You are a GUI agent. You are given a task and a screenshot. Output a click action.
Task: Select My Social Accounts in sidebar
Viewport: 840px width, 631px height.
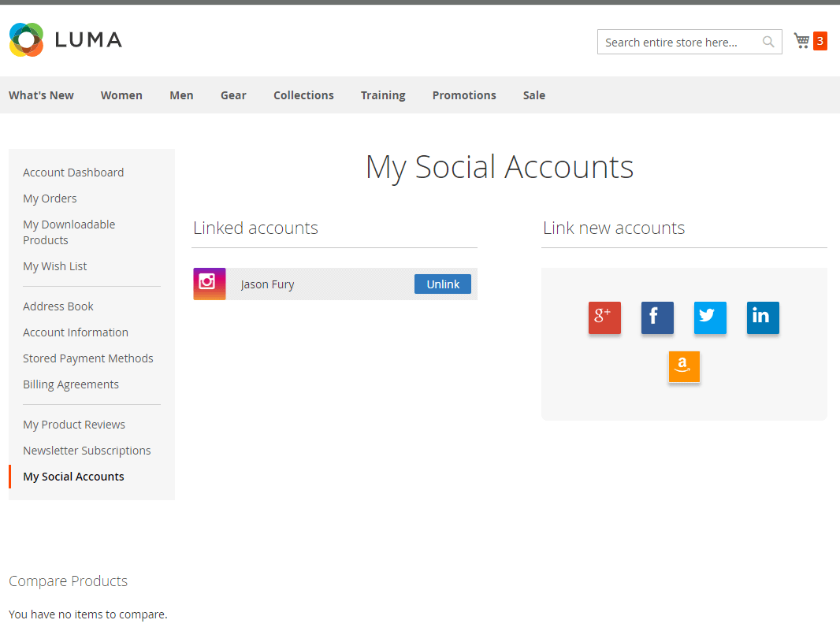(x=73, y=477)
